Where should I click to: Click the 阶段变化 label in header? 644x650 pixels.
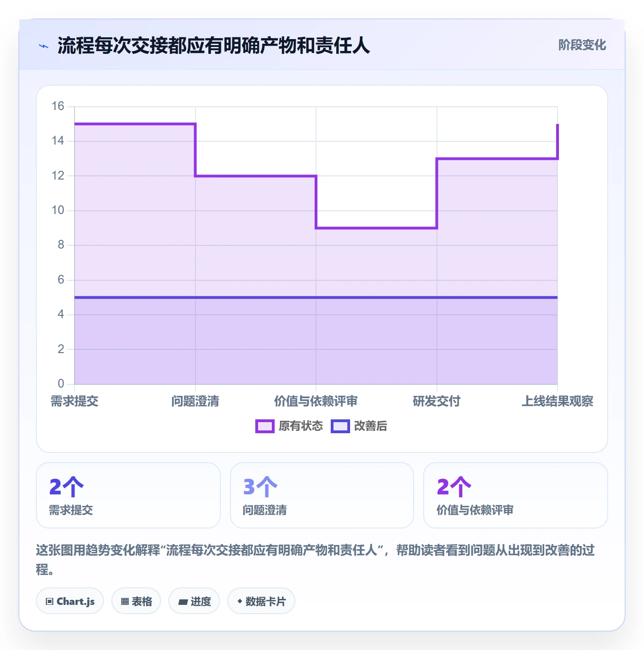coord(582,45)
